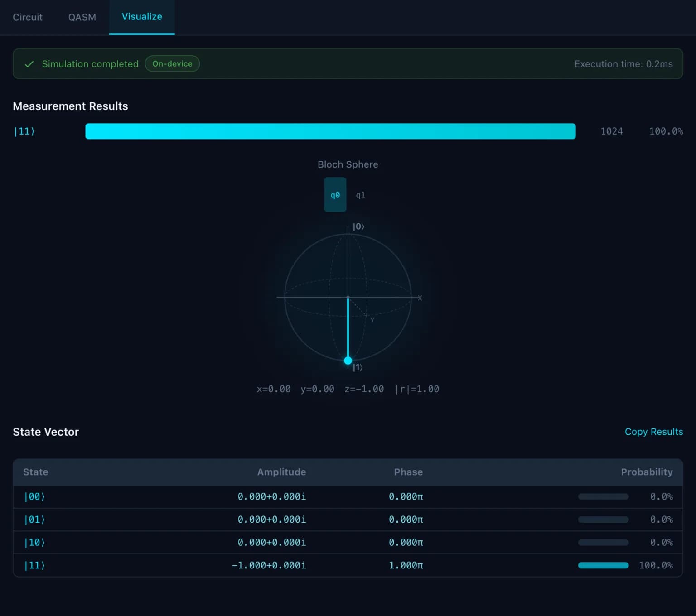Click the Execution time: 0.2ms text
This screenshot has height=616, width=696.
pyautogui.click(x=623, y=64)
